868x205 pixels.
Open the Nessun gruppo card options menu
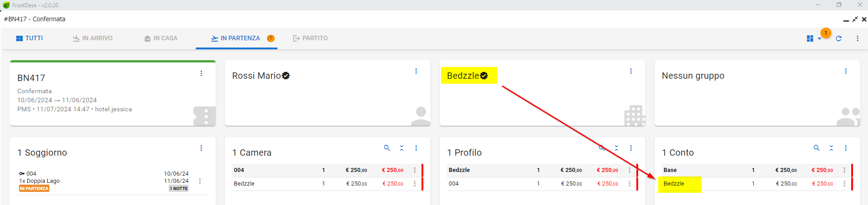(846, 71)
